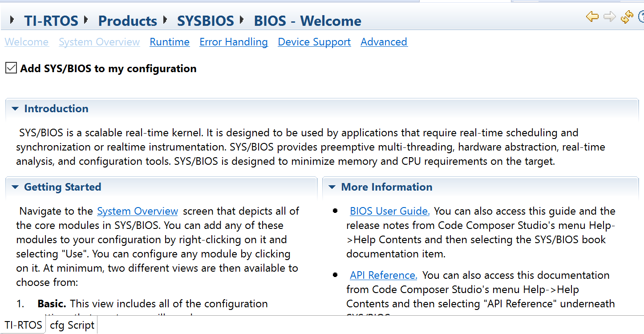Open the Error Handling page link
This screenshot has width=644, height=334.
(234, 42)
